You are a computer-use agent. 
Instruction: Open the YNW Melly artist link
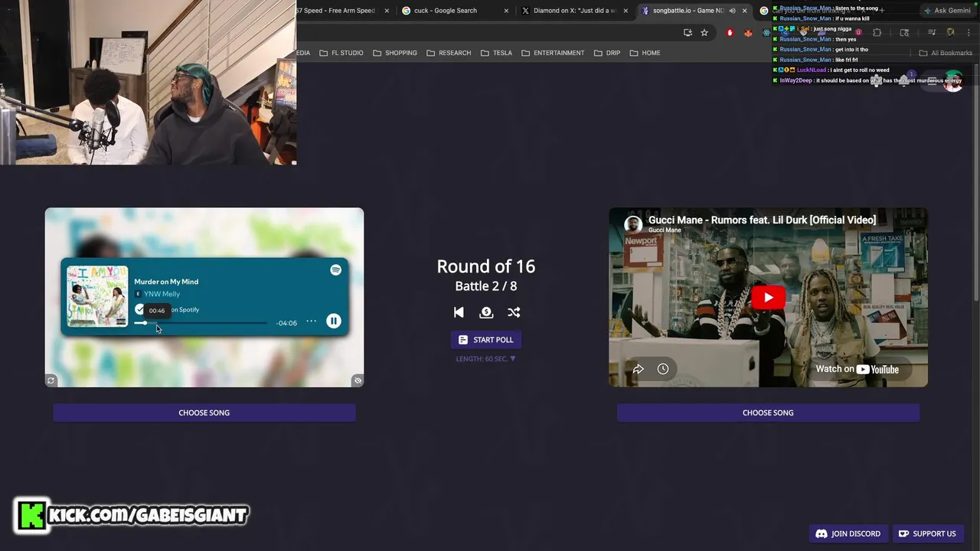pyautogui.click(x=162, y=294)
